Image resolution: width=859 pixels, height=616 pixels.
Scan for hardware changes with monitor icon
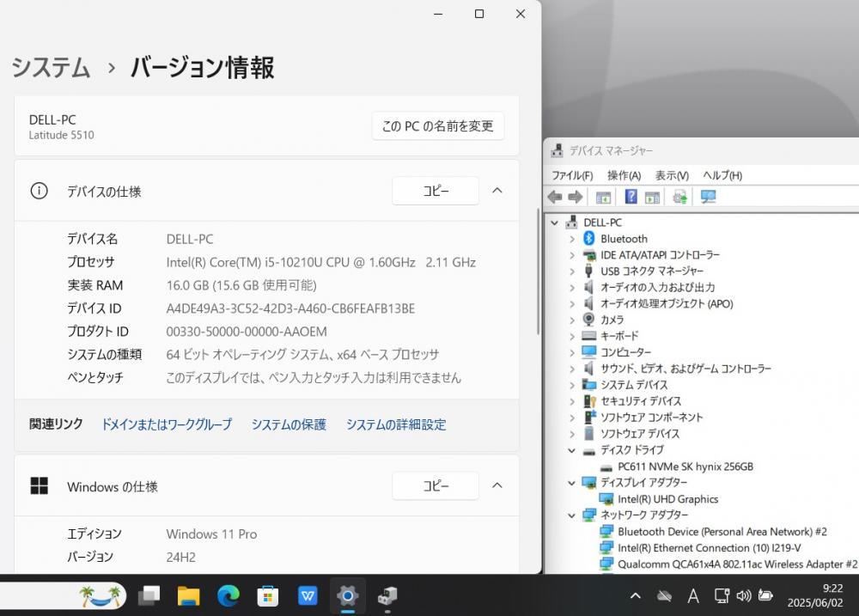pyautogui.click(x=708, y=197)
